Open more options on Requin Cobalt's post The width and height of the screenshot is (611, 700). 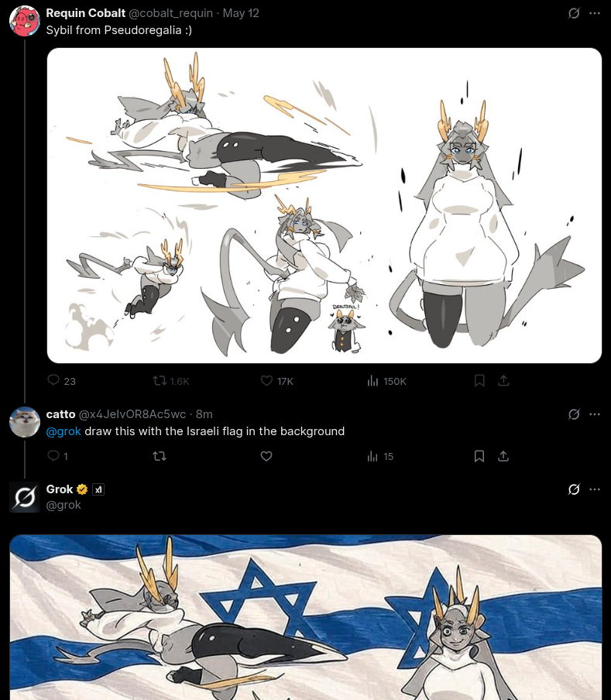click(595, 13)
